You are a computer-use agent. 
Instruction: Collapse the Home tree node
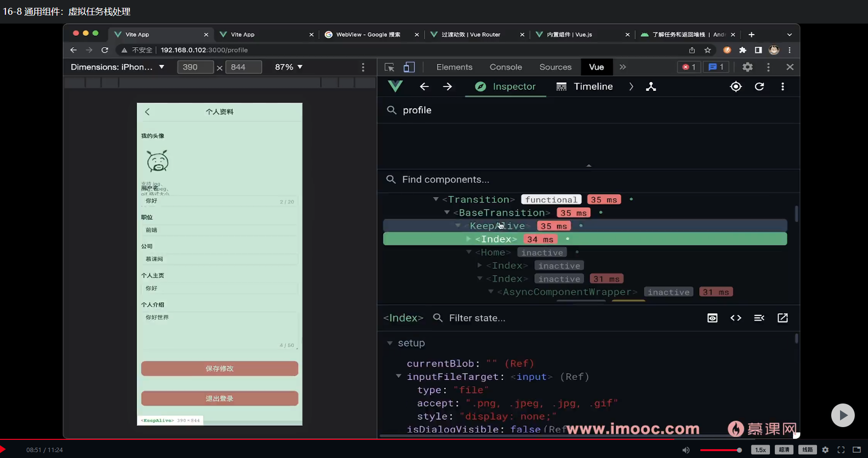(x=469, y=252)
